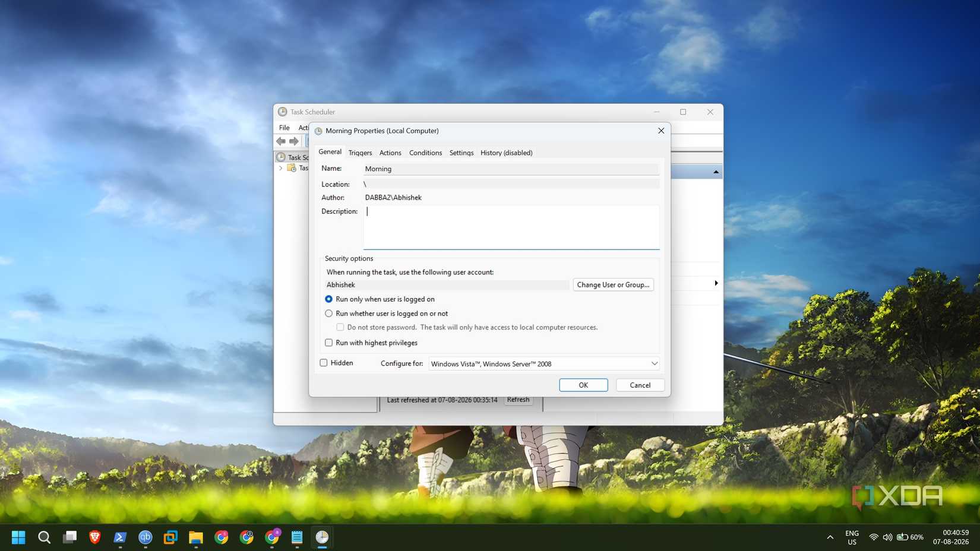The width and height of the screenshot is (980, 551).
Task: Open the Chrome icon with purple profile badge
Action: pos(272,537)
